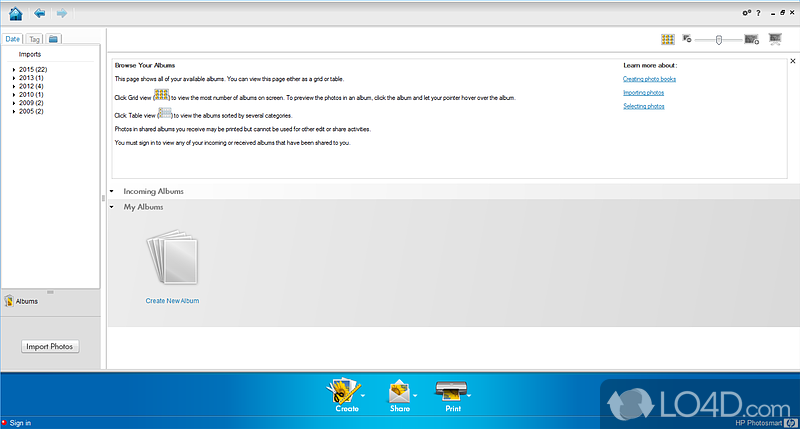This screenshot has height=429, width=800.
Task: Select the 2012 (4) date entry
Action: pyautogui.click(x=31, y=86)
